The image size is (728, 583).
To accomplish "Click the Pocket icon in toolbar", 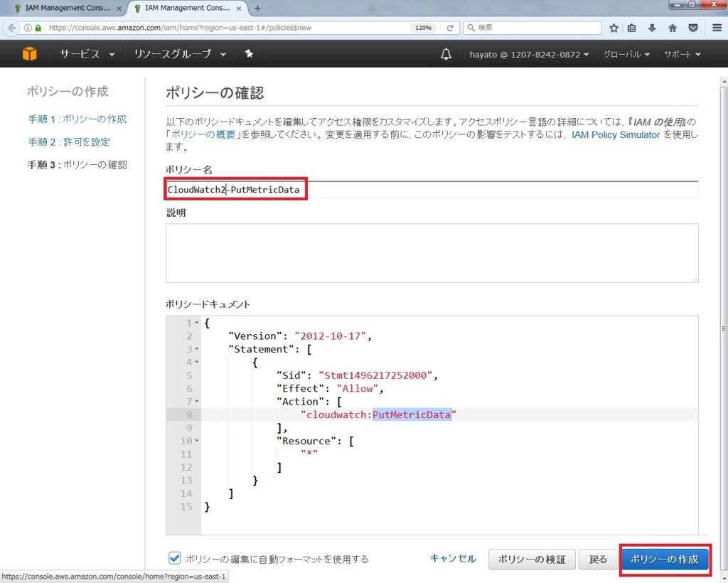I will pos(693,28).
